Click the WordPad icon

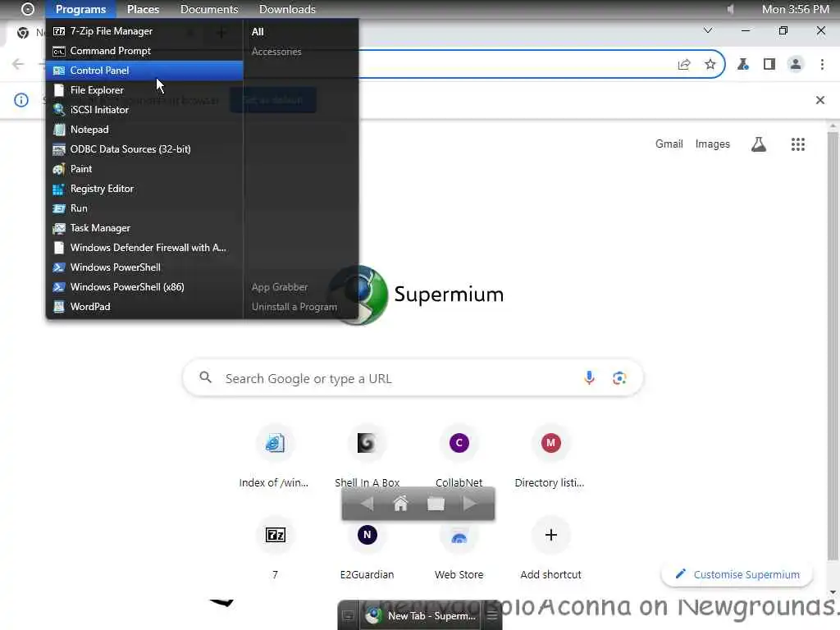(59, 307)
